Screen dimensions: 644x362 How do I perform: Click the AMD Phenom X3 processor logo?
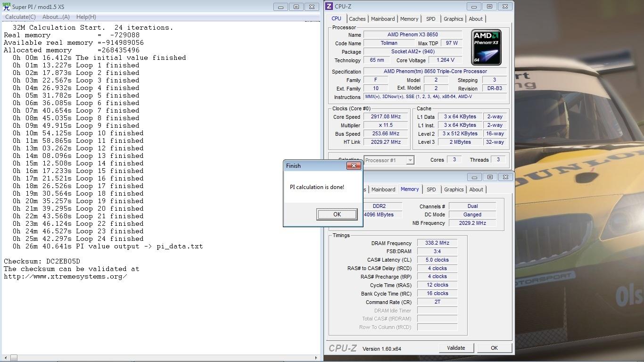click(486, 47)
